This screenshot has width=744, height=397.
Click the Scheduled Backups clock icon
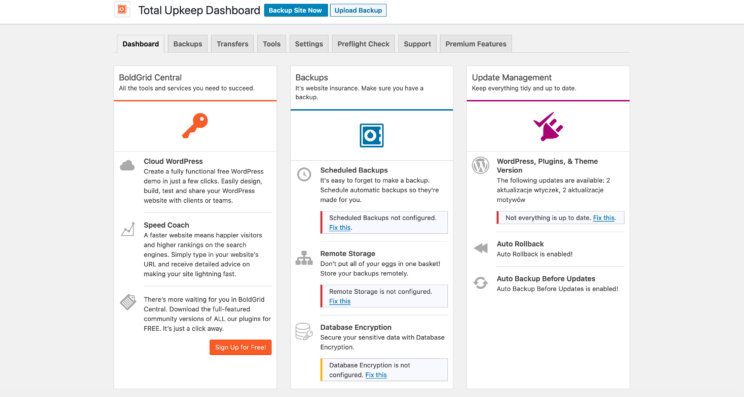304,174
